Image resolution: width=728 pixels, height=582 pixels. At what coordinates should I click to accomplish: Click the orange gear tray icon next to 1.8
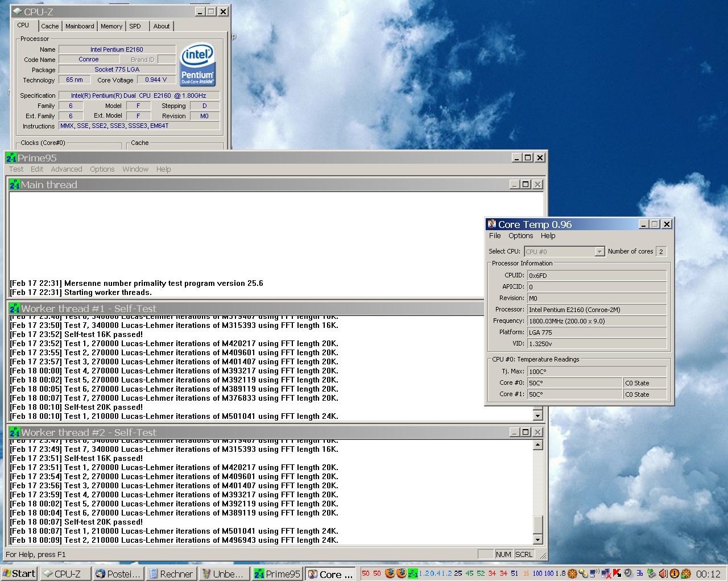click(572, 573)
